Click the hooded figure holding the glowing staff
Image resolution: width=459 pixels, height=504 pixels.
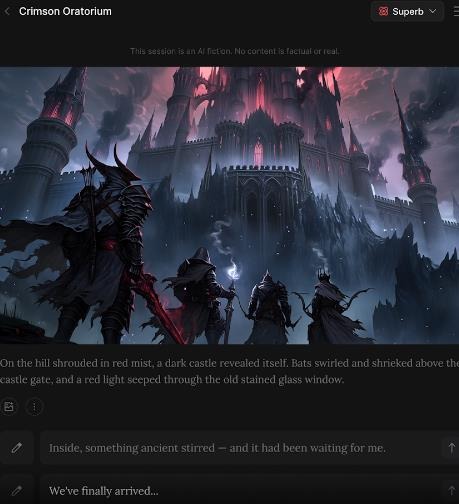coord(203,293)
